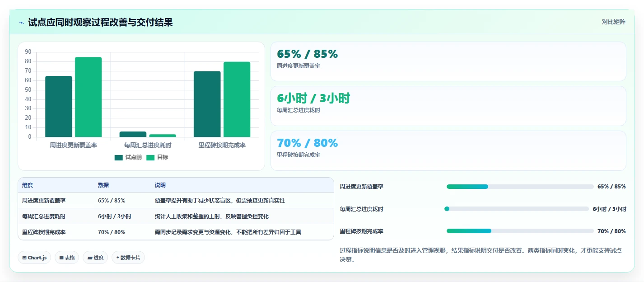Click the paragraph starting 过程指标说明信息

click(x=481, y=255)
